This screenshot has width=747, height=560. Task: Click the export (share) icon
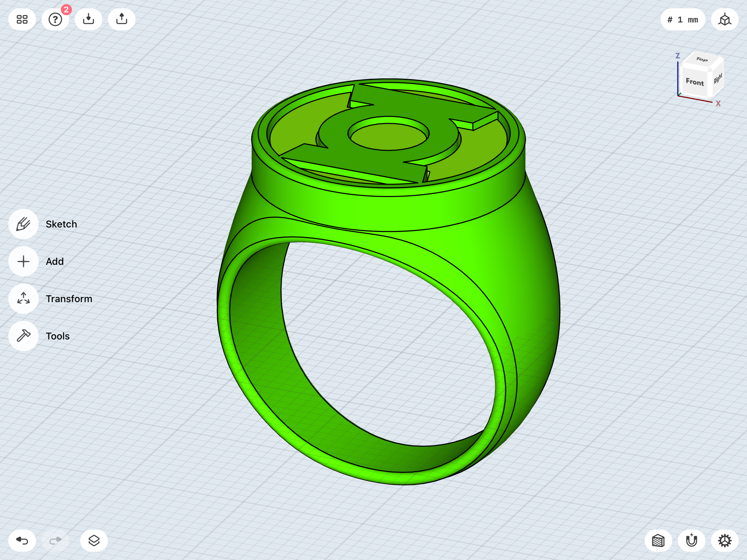122,19
